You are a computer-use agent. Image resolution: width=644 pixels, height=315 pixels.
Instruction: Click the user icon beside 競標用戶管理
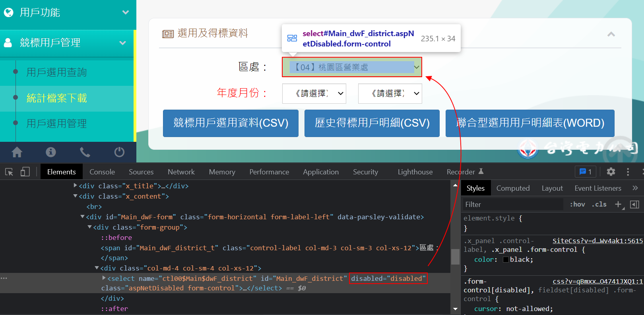8,43
